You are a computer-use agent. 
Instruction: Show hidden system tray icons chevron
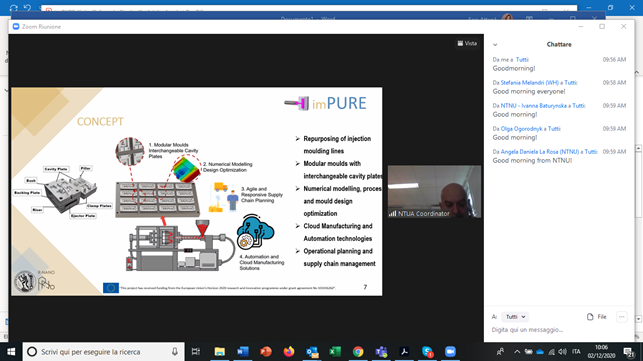click(x=517, y=352)
